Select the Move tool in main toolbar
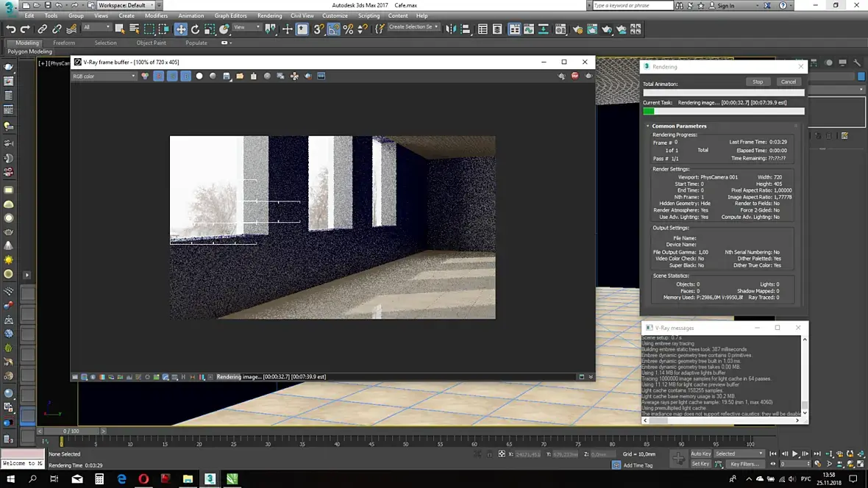This screenshot has height=488, width=868. point(180,29)
